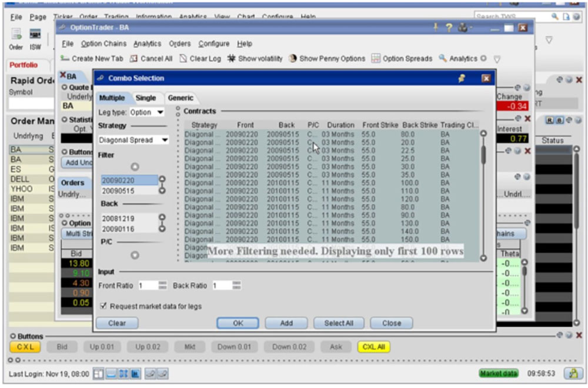
Task: Click the Front Ratio stepper control
Action: (x=163, y=285)
